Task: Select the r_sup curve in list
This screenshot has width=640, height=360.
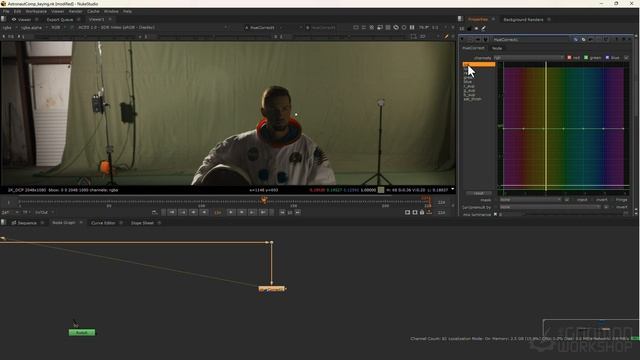Action: tap(469, 86)
